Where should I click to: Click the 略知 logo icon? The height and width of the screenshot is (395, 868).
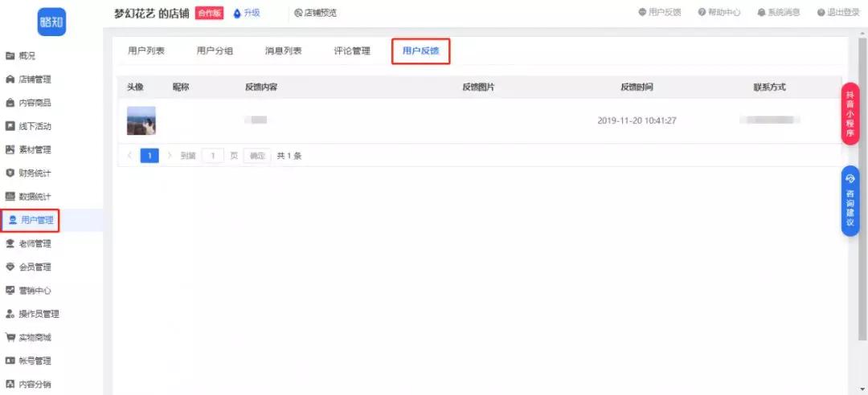(52, 22)
